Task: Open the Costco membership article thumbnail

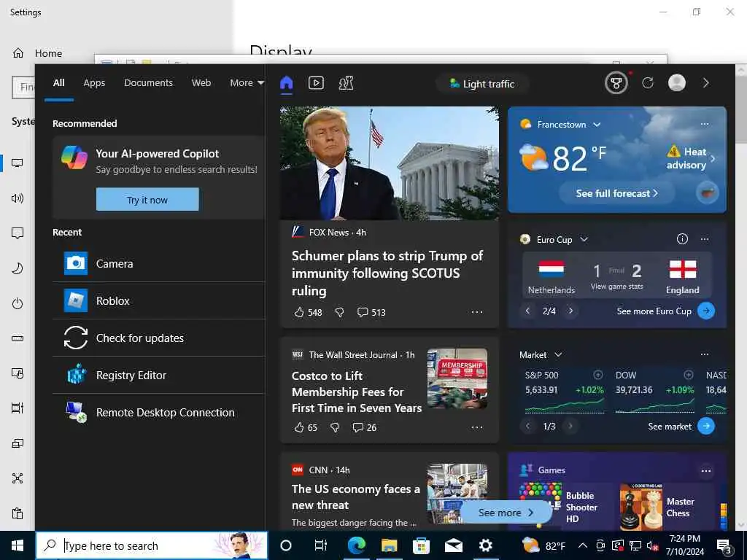Action: click(x=457, y=378)
